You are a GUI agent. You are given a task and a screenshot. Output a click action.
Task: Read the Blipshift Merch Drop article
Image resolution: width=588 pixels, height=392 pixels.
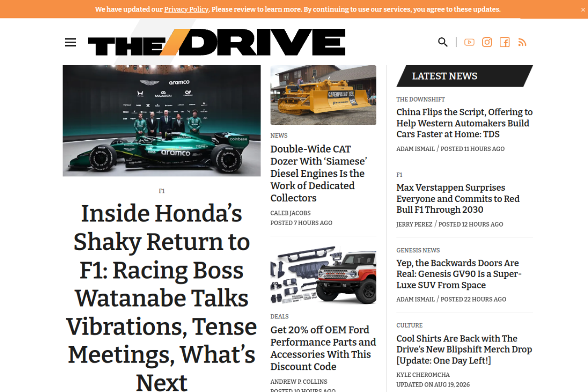pyautogui.click(x=464, y=349)
